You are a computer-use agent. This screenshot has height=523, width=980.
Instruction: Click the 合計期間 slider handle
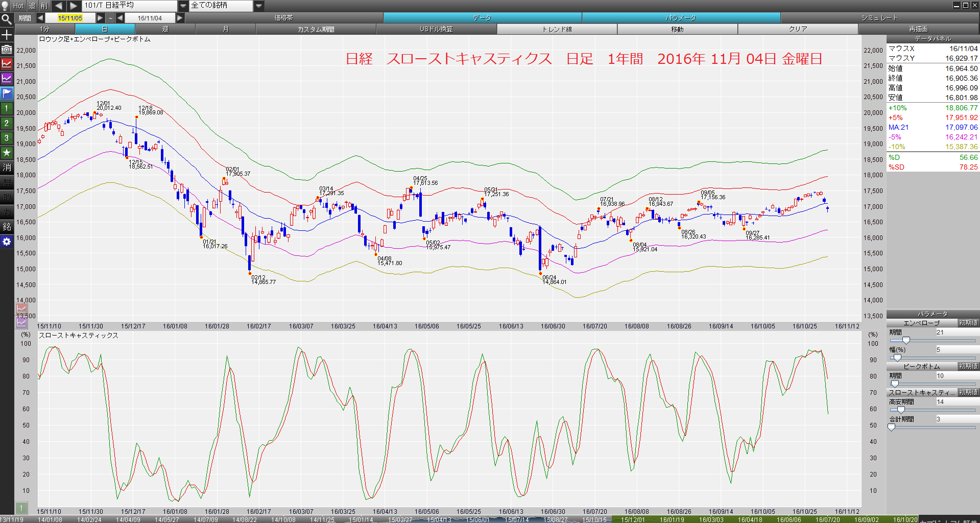click(891, 427)
